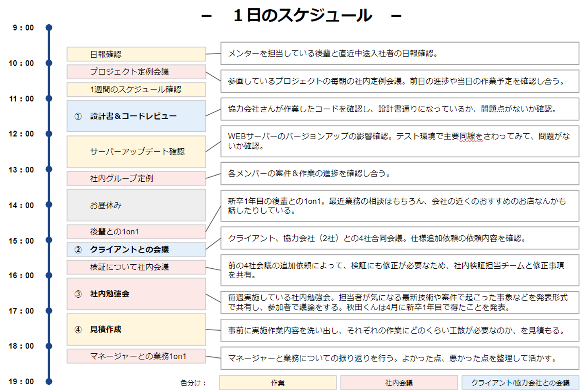Pick the pink 社内会議 legend swatch
The height and width of the screenshot is (392, 586).
point(399,383)
